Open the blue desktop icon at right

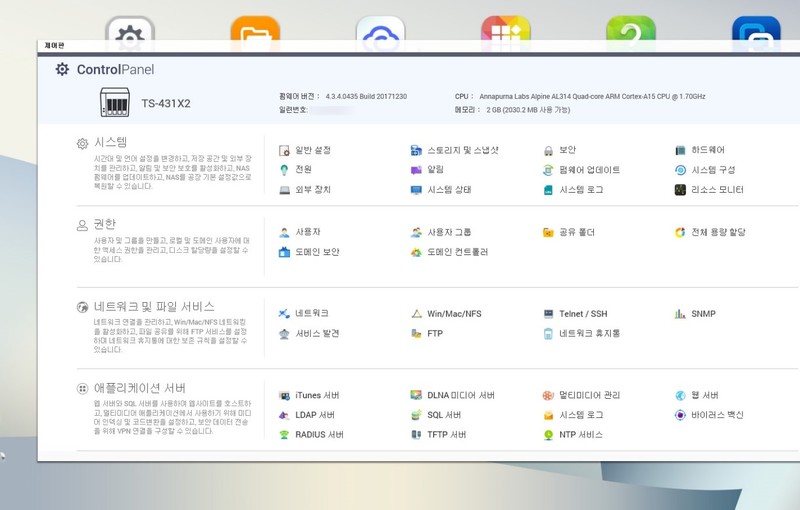pos(756,32)
